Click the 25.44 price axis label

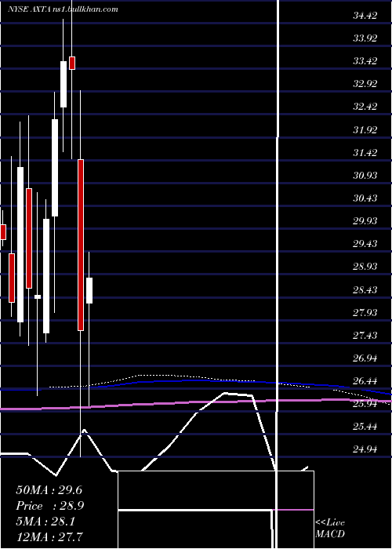(365, 427)
